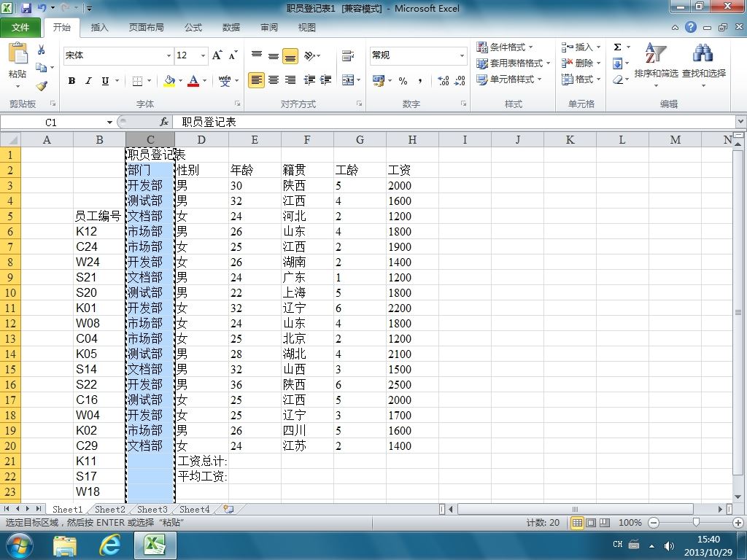Click the Wrap Text icon
747x560 pixels.
click(x=348, y=55)
